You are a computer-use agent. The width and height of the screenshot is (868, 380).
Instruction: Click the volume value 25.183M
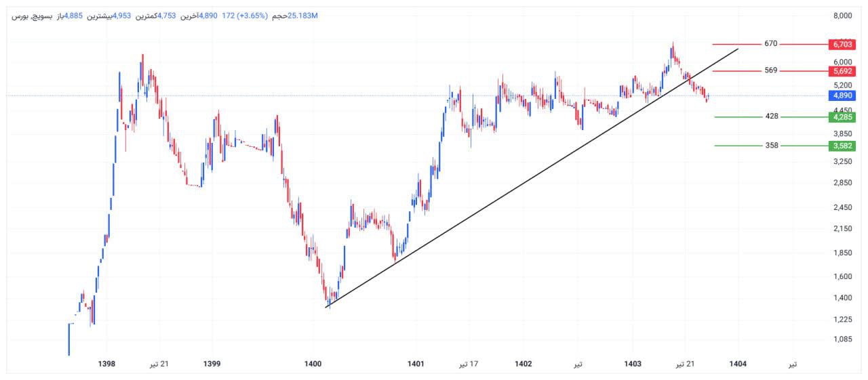302,16
